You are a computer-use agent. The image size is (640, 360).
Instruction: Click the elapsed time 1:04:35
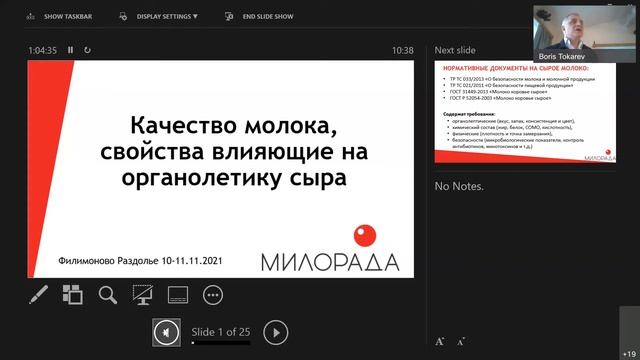[42, 50]
